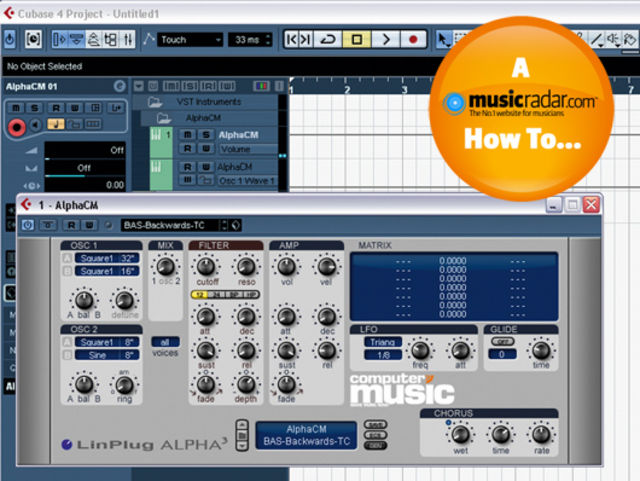Solo AlphaCM 01 in the Inspector
Screen dimensions: 640x481
(35, 108)
